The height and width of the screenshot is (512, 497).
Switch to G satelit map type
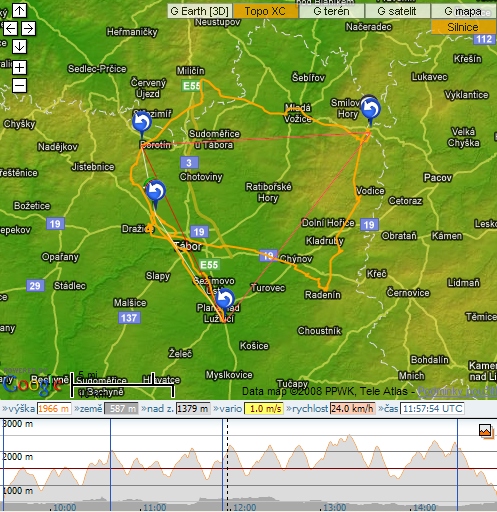(397, 11)
